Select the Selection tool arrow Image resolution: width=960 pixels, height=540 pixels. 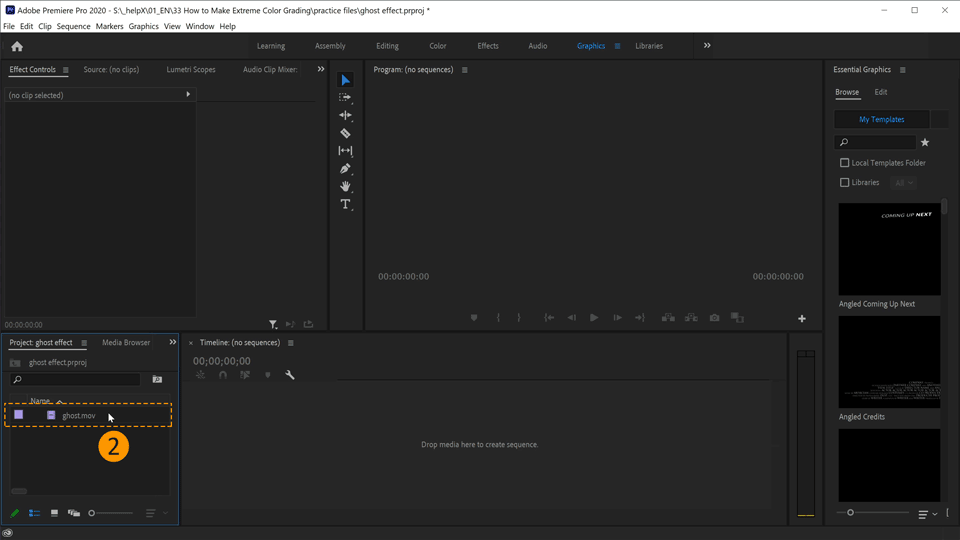(345, 80)
